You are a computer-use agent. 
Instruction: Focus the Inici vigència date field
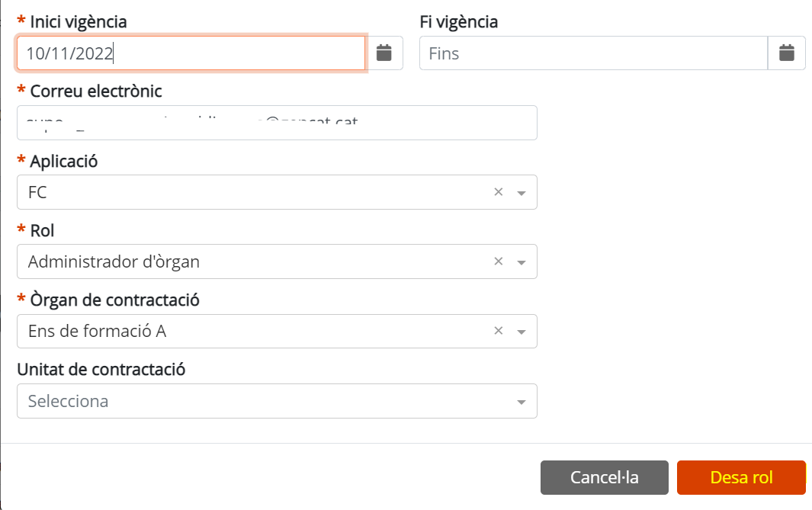(191, 53)
